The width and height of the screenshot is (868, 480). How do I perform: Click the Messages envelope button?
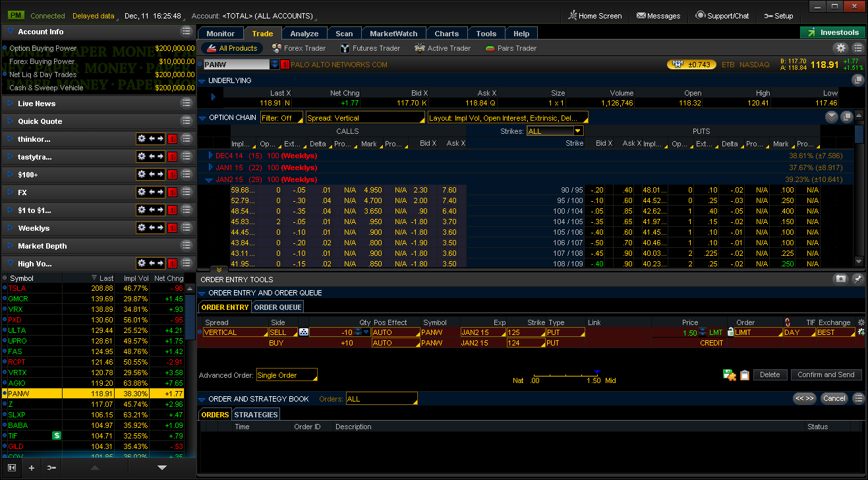point(658,16)
